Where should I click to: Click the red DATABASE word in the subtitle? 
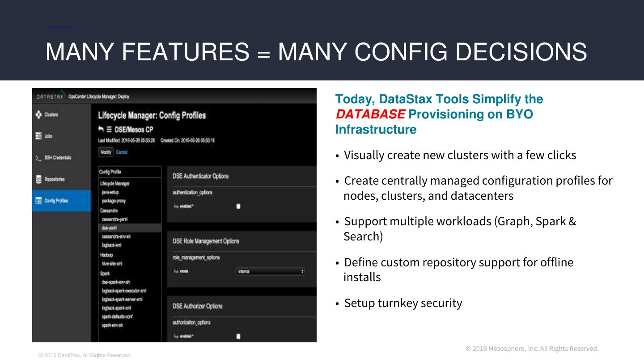tap(371, 114)
